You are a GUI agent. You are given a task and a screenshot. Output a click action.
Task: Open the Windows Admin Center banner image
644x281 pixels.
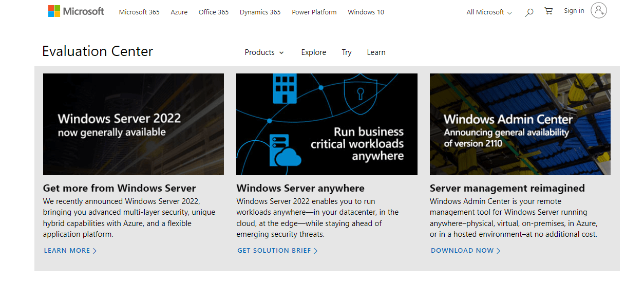[x=520, y=124]
